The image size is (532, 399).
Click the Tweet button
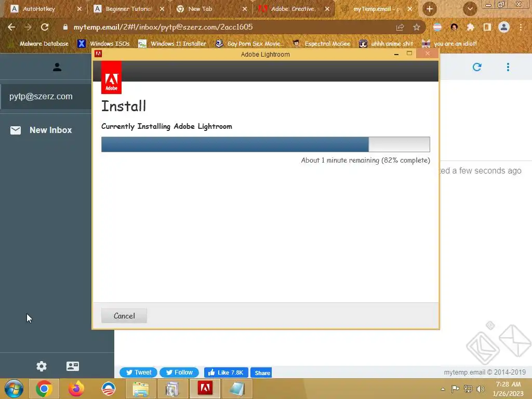138,373
